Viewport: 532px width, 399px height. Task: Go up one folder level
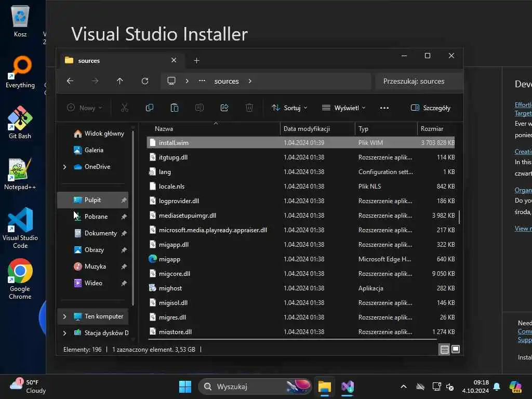(120, 81)
